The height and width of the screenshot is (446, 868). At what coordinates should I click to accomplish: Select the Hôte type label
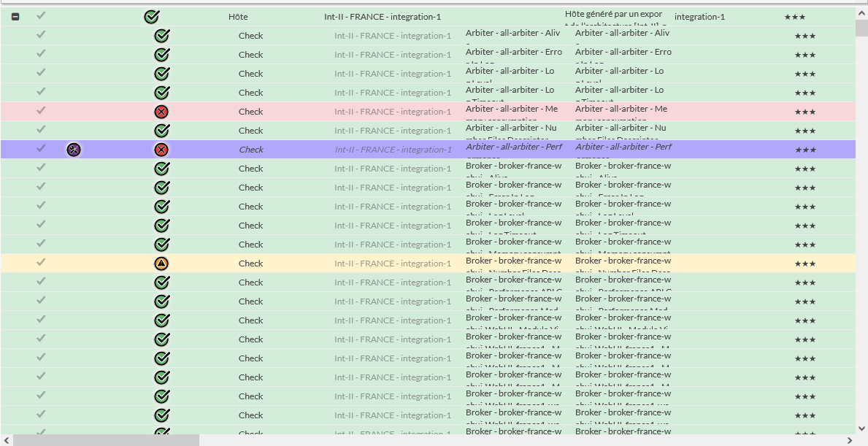point(238,17)
